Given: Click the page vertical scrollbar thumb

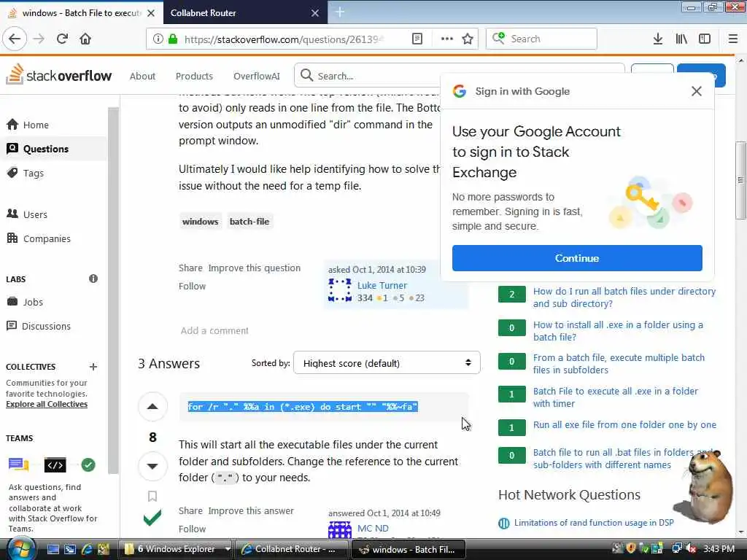Looking at the screenshot, I should pos(740,180).
